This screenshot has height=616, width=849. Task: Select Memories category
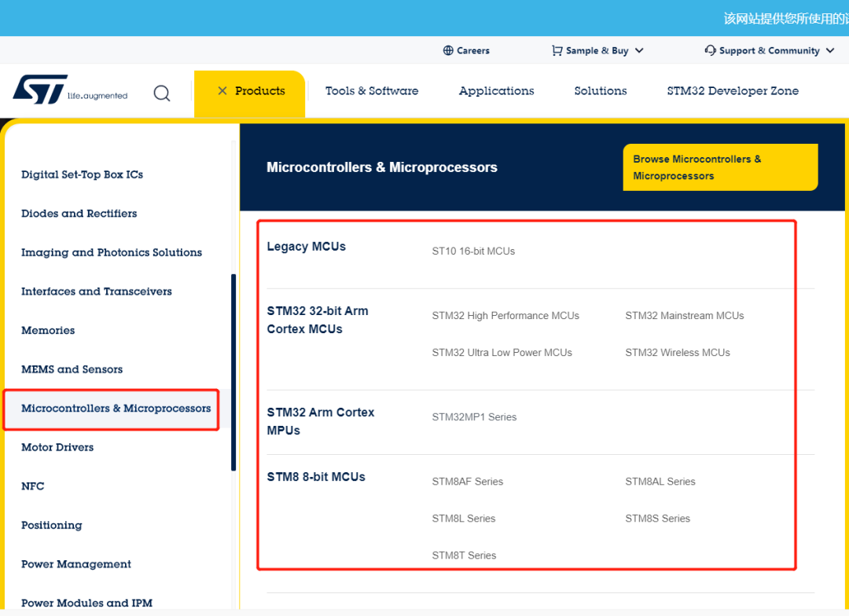point(48,330)
